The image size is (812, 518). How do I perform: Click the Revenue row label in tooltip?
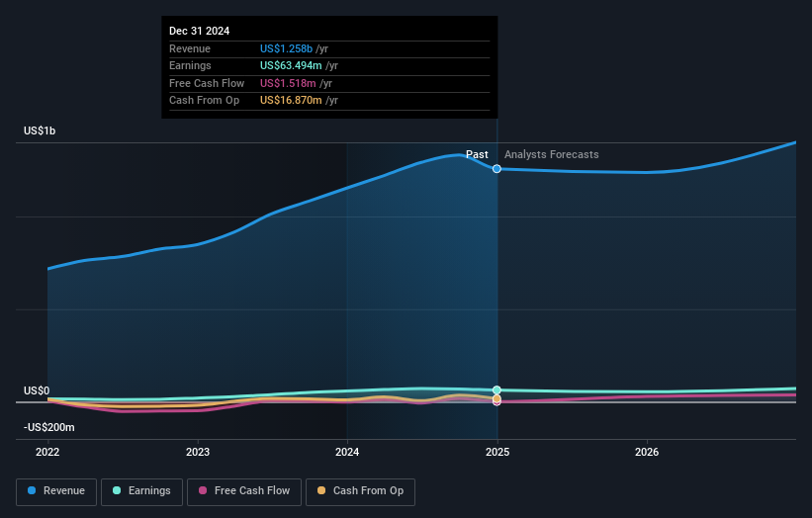(x=190, y=48)
